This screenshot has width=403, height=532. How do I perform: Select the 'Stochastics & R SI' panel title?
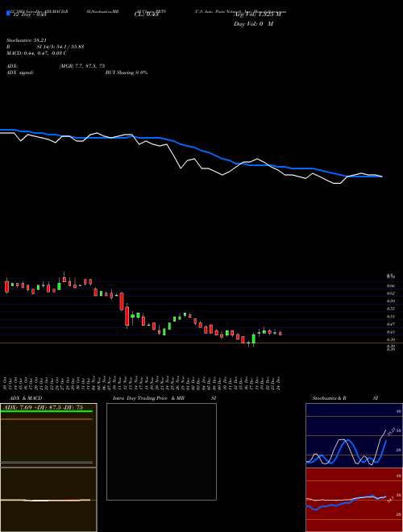345,398
